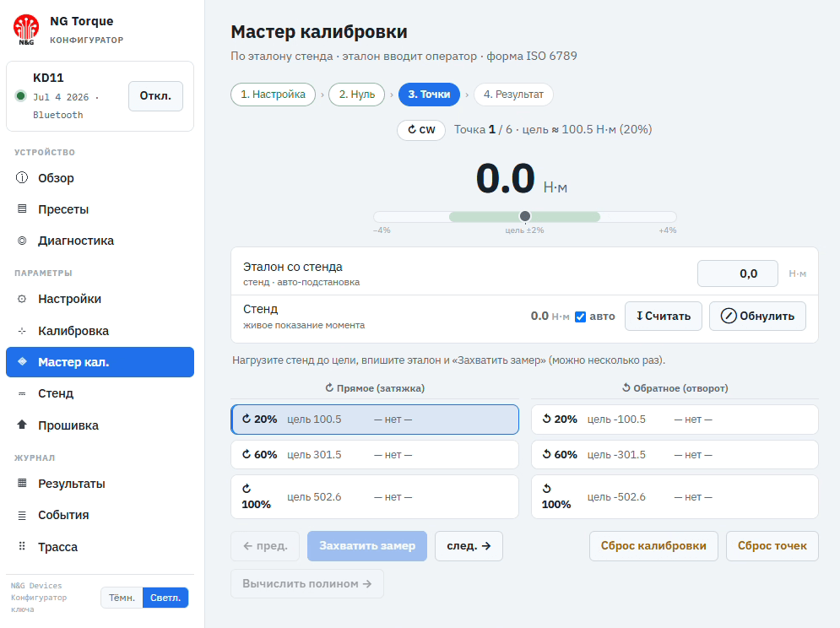This screenshot has width=840, height=628.
Task: Click the Обнулить circle-slash icon
Action: pyautogui.click(x=729, y=317)
